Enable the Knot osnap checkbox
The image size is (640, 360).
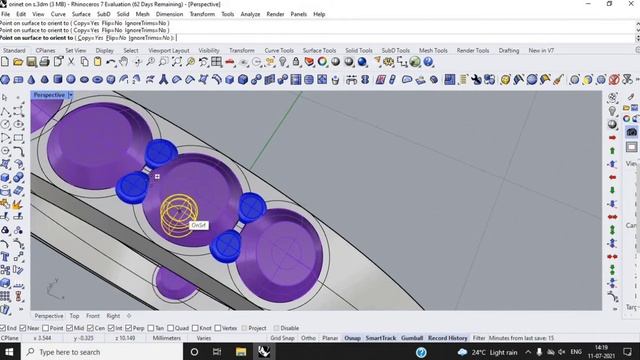[195, 328]
